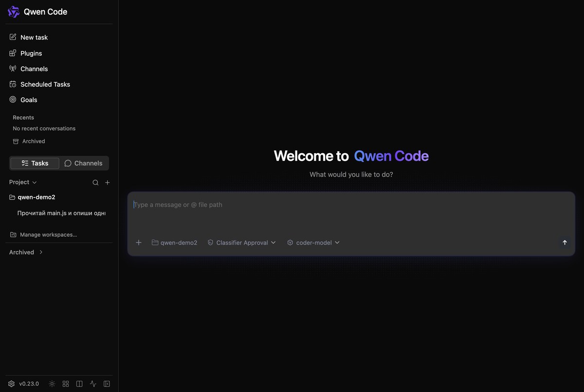Expand the Project dropdown
The image size is (584, 392).
click(23, 182)
